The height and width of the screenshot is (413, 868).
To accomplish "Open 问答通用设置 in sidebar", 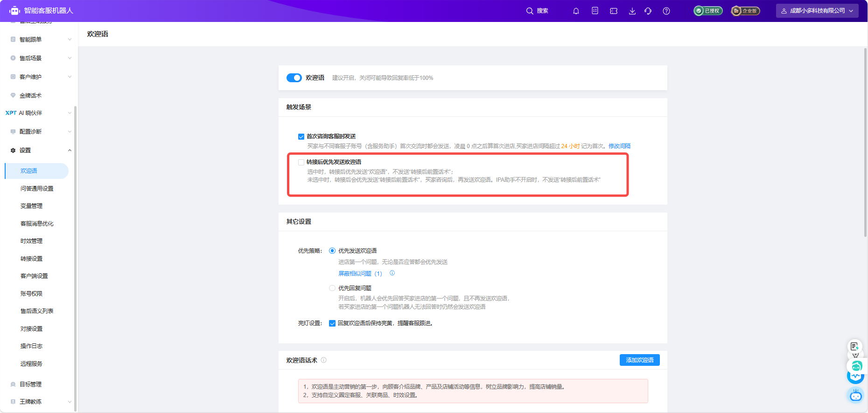I will click(x=37, y=189).
